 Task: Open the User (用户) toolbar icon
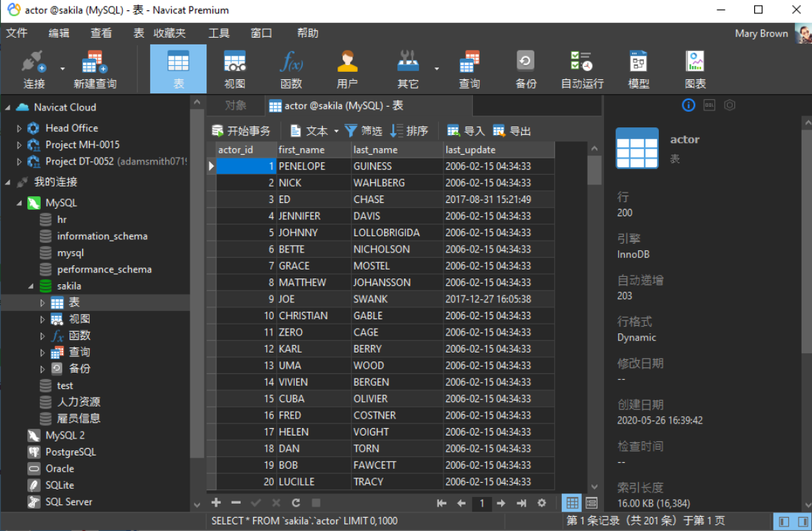(x=347, y=69)
